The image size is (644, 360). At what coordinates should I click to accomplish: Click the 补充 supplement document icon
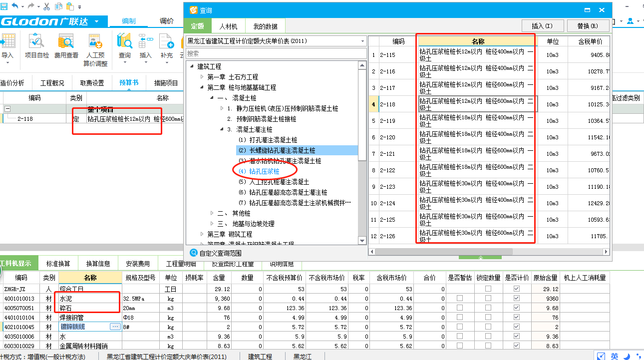click(166, 41)
